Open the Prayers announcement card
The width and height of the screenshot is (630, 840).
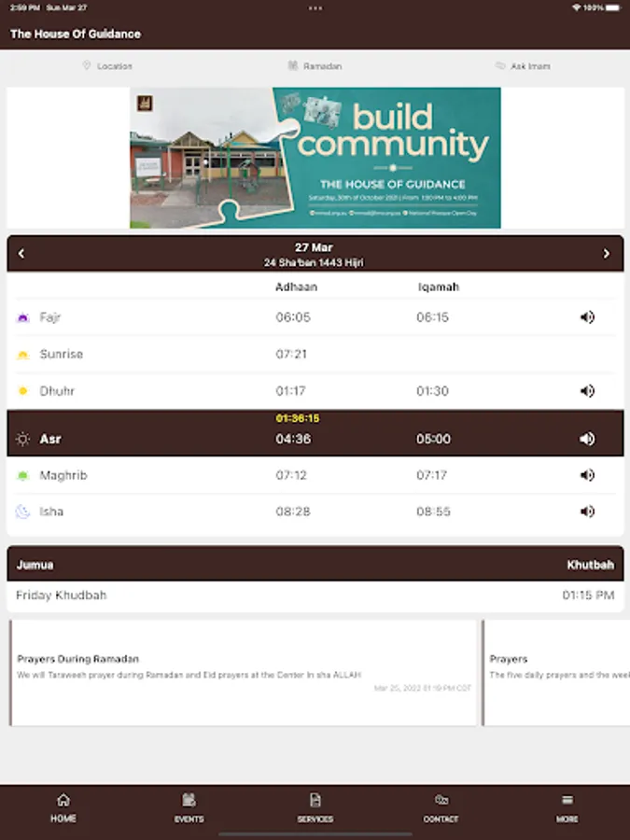click(x=556, y=673)
